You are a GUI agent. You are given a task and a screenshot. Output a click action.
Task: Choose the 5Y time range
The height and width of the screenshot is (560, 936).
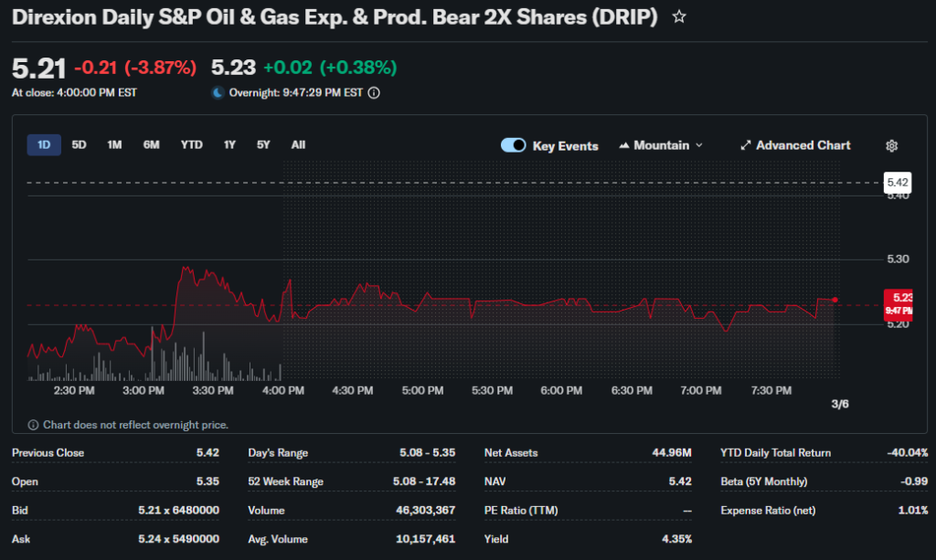point(263,144)
